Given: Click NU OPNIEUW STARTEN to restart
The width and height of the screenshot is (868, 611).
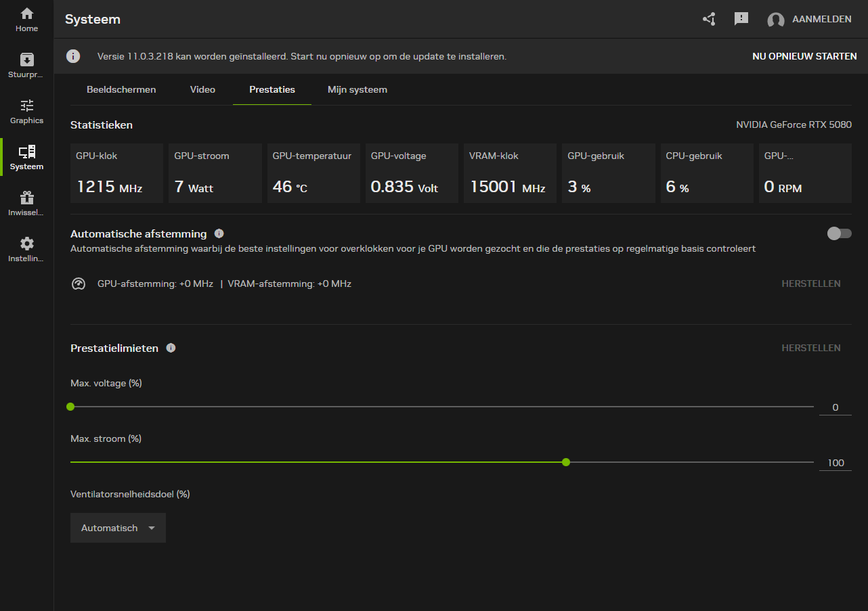Looking at the screenshot, I should point(804,56).
